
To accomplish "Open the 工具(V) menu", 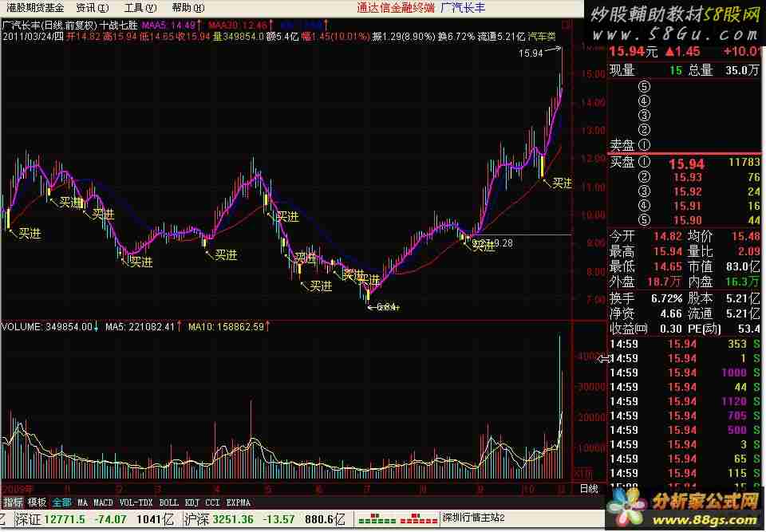I will pos(140,8).
